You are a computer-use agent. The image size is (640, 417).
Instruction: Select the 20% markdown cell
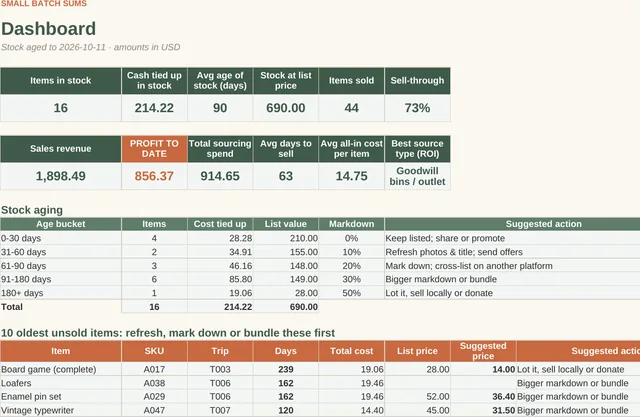click(351, 266)
